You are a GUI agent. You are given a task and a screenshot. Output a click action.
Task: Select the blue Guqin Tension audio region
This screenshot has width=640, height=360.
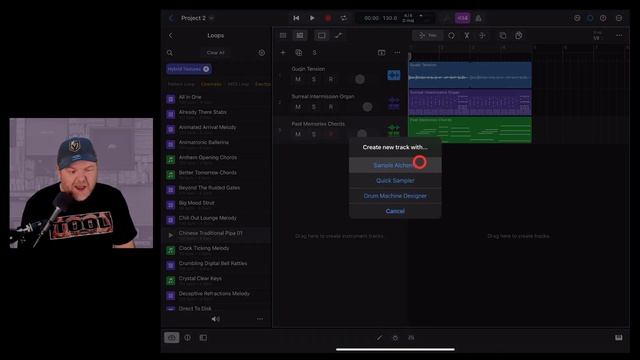[x=470, y=75]
